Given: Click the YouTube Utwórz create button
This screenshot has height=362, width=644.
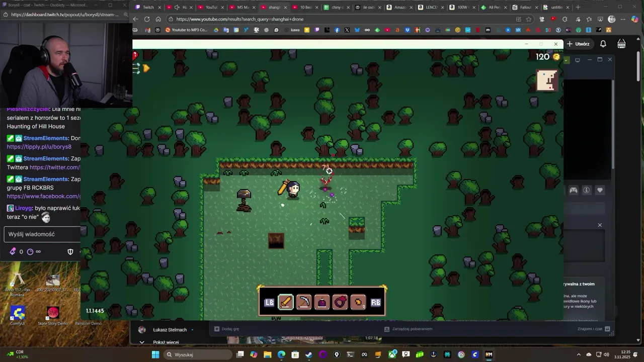Looking at the screenshot, I should tap(578, 44).
